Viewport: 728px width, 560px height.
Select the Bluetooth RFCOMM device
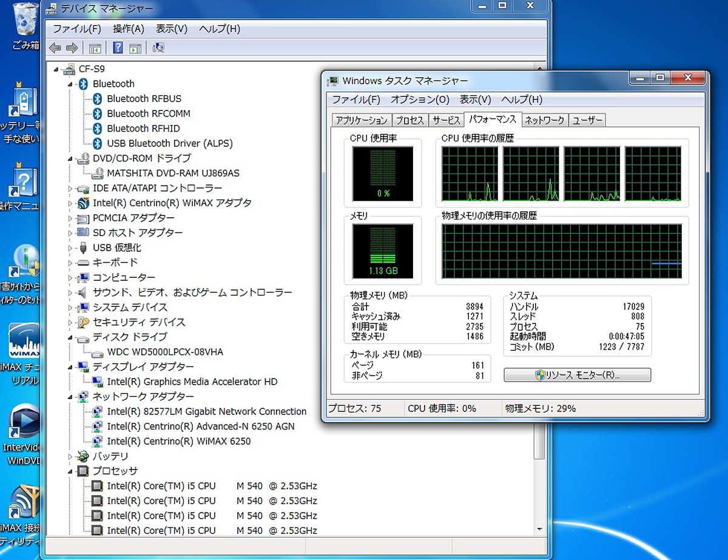[148, 113]
